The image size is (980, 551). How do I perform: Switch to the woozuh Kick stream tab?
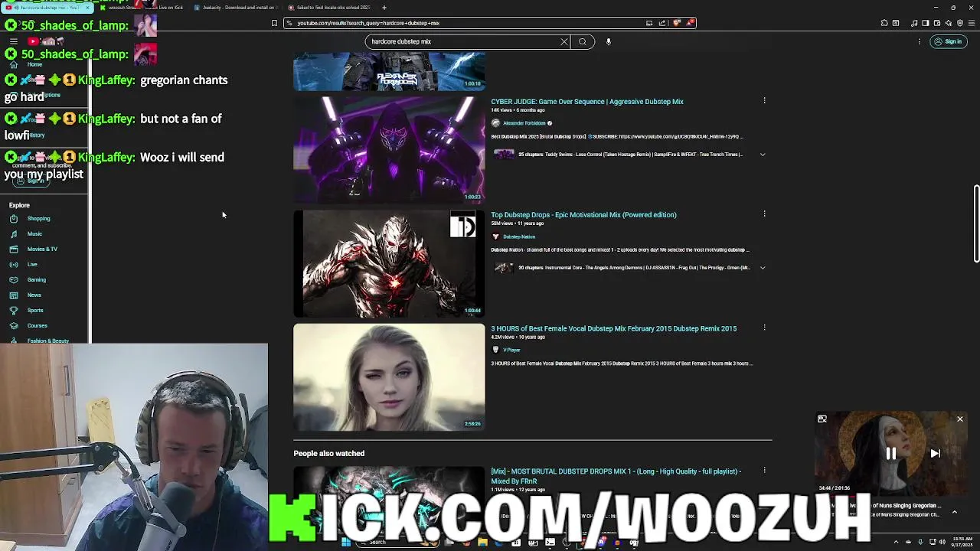pos(142,8)
